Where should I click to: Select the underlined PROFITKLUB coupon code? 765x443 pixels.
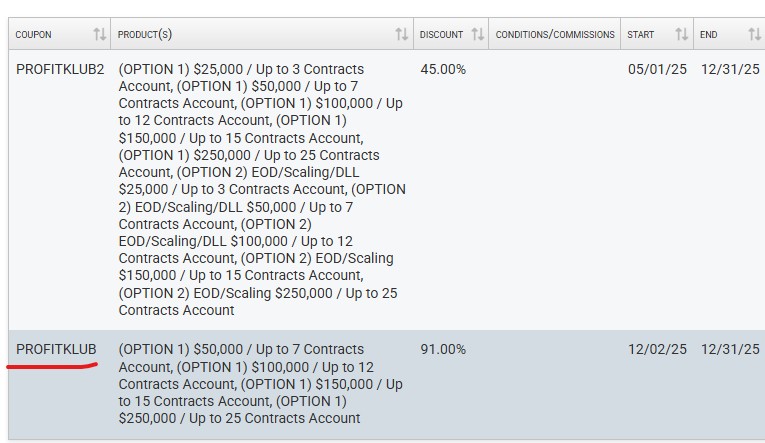click(56, 349)
